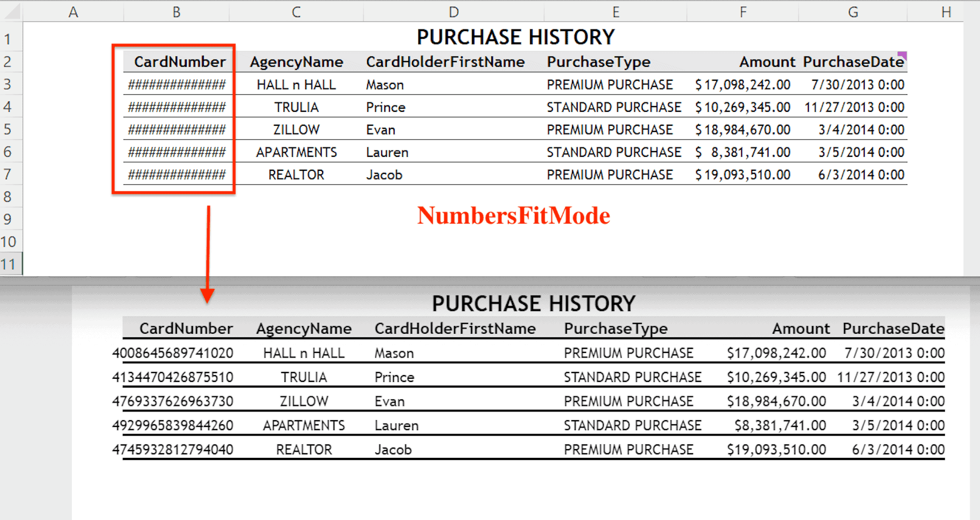Image resolution: width=980 pixels, height=520 pixels.
Task: Click the hashed CardNumber cell in Jacob's row
Action: point(177,174)
